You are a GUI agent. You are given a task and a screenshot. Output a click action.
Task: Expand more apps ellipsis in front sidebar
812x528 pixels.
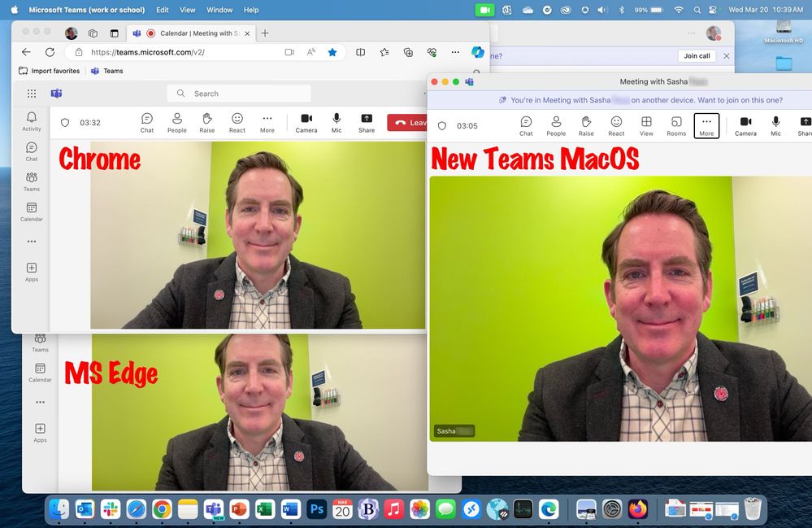click(32, 242)
